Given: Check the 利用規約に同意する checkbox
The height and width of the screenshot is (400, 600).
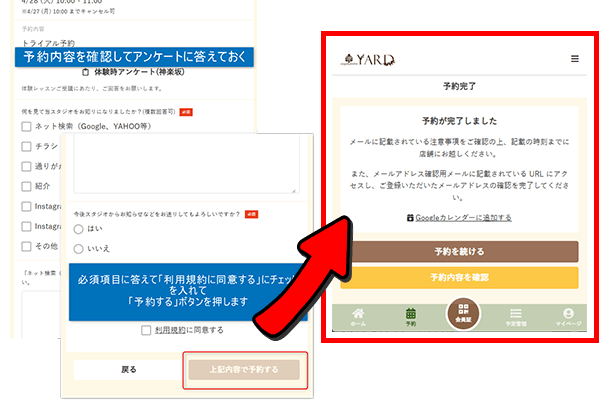Looking at the screenshot, I should (x=146, y=330).
